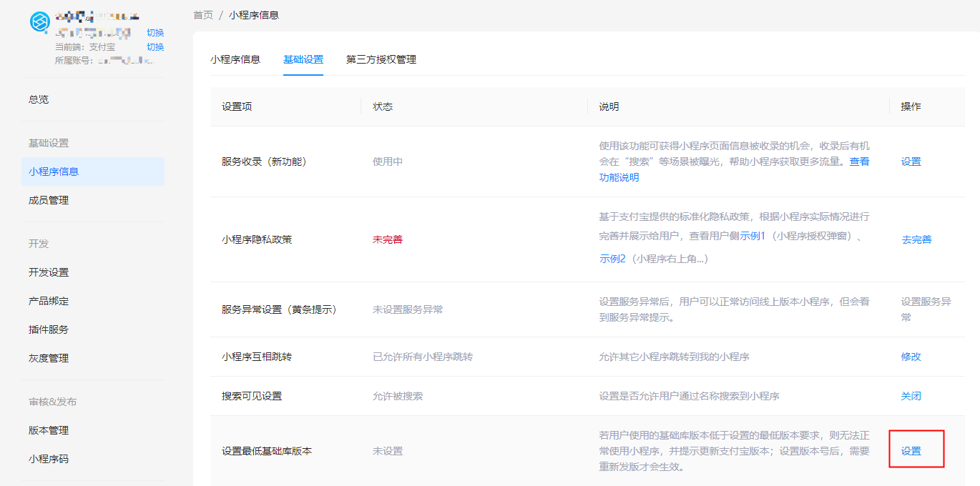
Task: Switch to the 第三方授权管理 tab
Action: 381,59
